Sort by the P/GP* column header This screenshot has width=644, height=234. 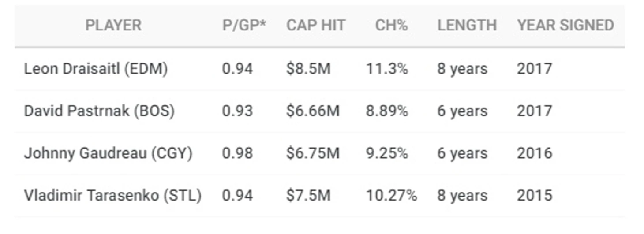click(244, 25)
